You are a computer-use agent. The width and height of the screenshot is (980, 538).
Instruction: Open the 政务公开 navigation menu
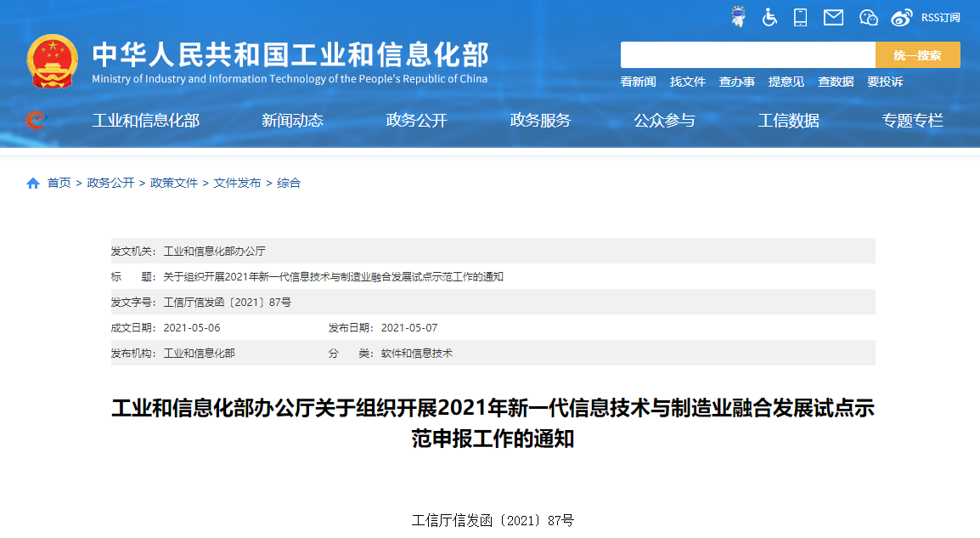416,121
